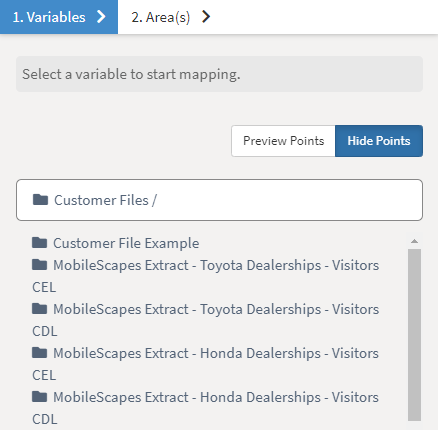The width and height of the screenshot is (438, 430).
Task: Open Honda Dealerships Visitors CEL folder
Action: [x=205, y=364]
